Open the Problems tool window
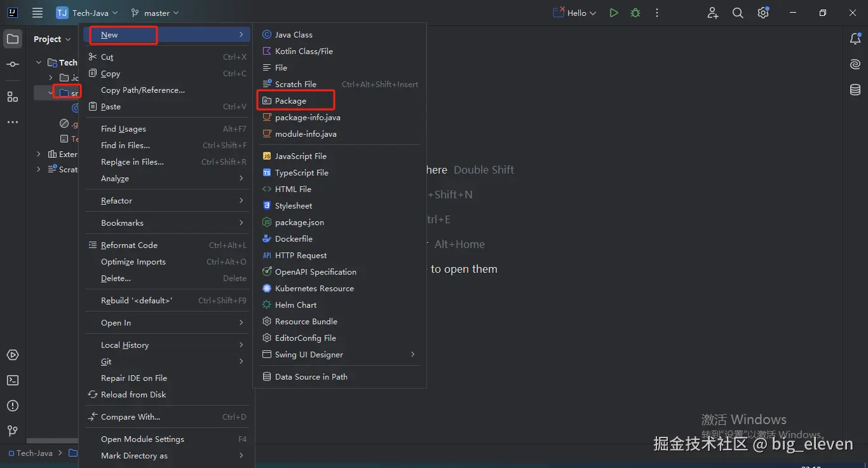Image resolution: width=868 pixels, height=468 pixels. tap(13, 406)
